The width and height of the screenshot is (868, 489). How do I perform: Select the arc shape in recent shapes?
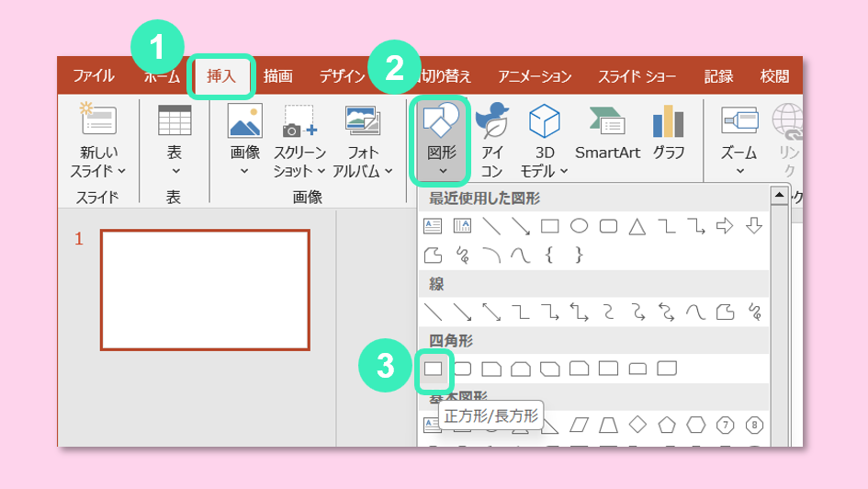coord(491,256)
